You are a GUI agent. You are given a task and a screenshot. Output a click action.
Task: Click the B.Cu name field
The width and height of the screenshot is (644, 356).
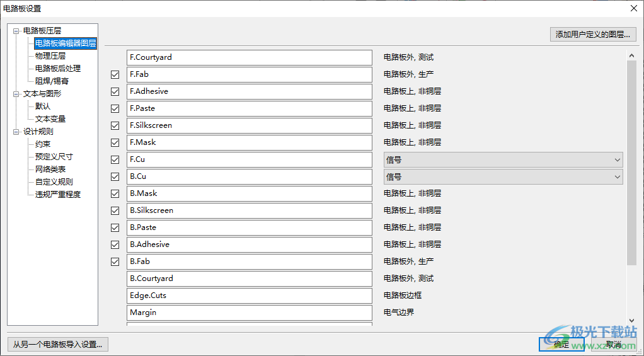pyautogui.click(x=250, y=177)
